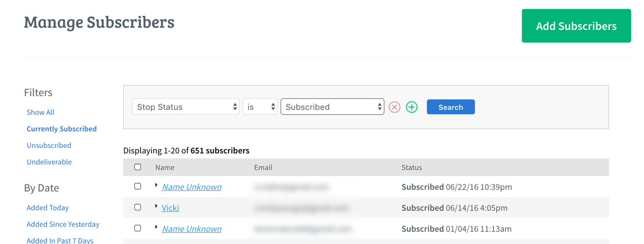Open the Vicki subscriber link
Image resolution: width=644 pixels, height=244 pixels.
click(171, 208)
